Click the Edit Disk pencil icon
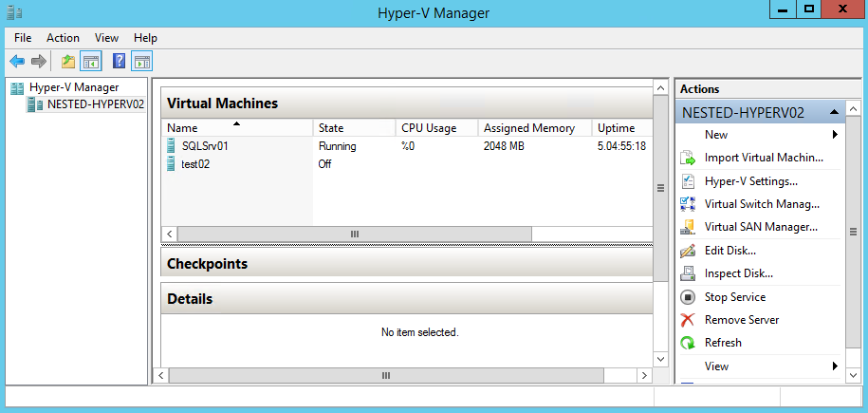The height and width of the screenshot is (413, 868). (688, 251)
